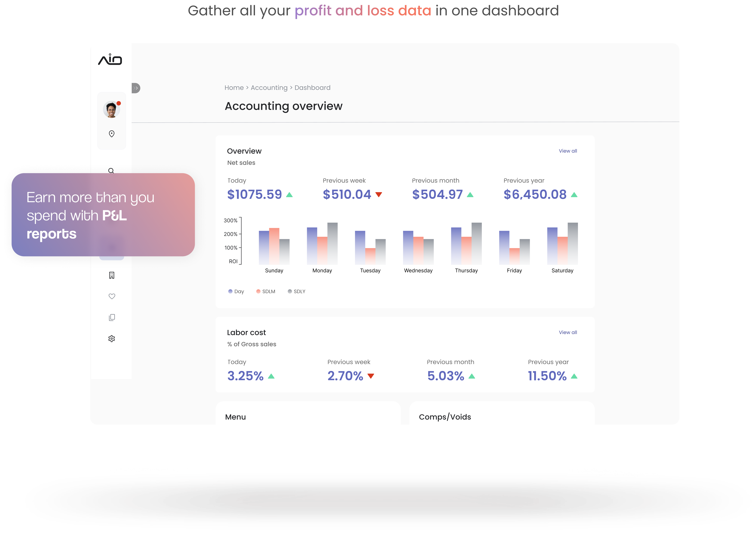Toggle the Day legend series

[x=236, y=291]
